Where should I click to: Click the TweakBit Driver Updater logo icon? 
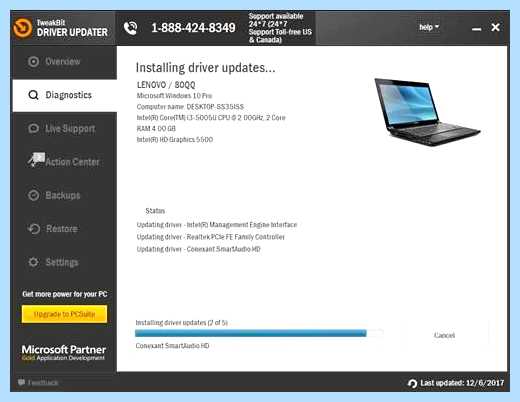tap(23, 28)
